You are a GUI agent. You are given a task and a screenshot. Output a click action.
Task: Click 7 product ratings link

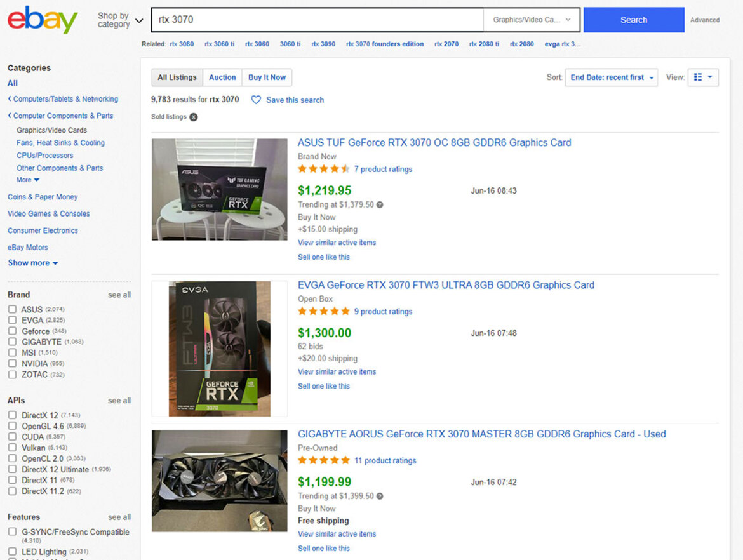pos(383,169)
